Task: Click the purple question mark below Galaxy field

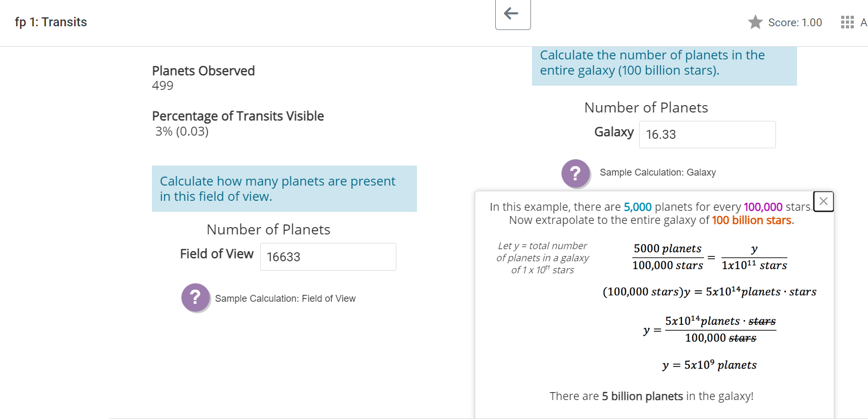Action: 576,173
